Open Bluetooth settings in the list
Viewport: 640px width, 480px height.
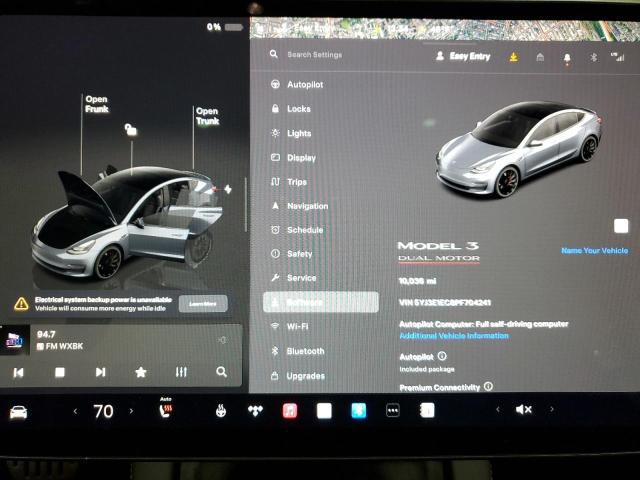(x=298, y=351)
